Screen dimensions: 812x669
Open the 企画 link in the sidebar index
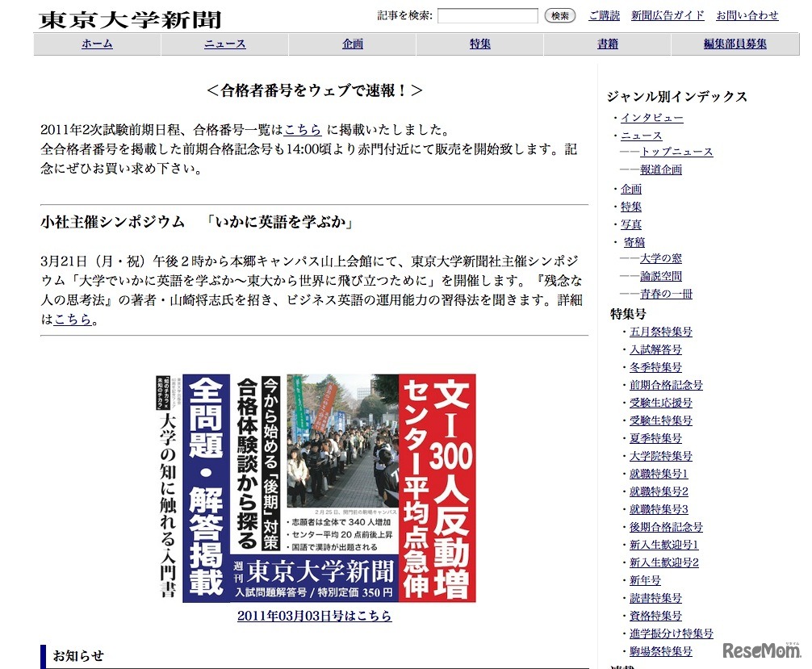pos(630,189)
